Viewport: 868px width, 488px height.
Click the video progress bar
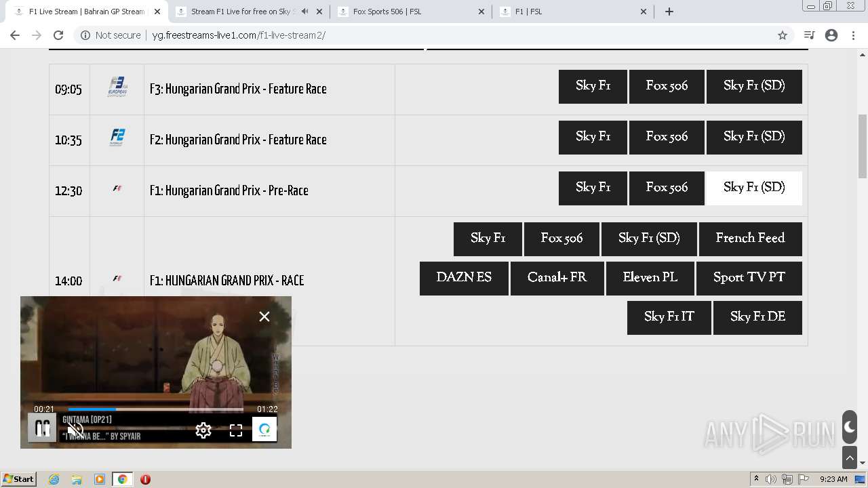(x=155, y=409)
